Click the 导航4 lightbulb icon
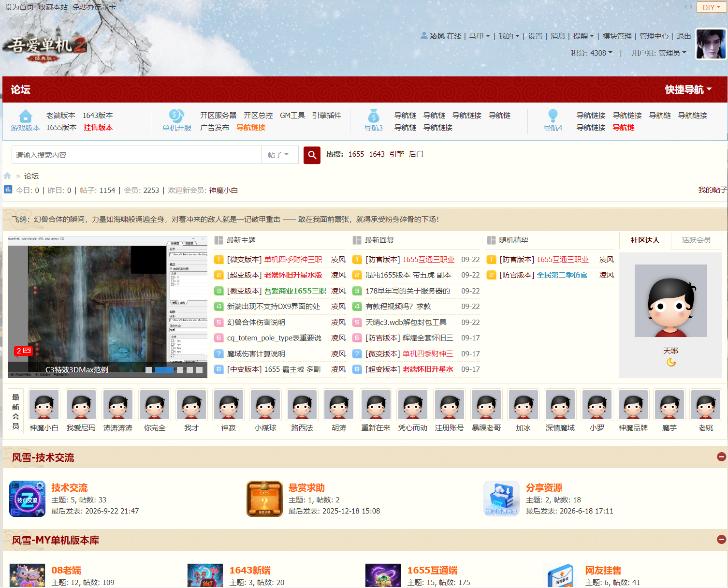 point(553,116)
